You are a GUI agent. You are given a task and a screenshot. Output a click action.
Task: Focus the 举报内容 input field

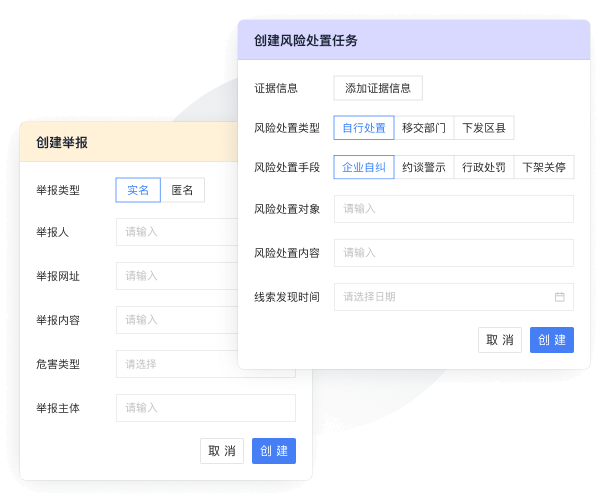(177, 320)
